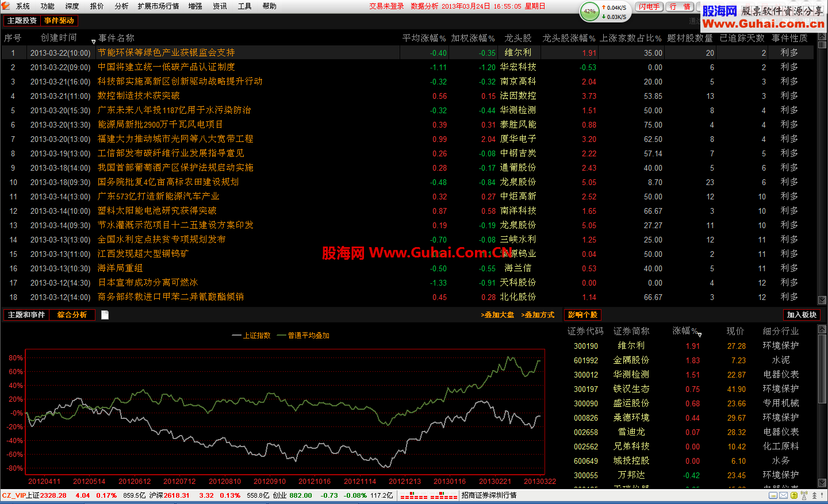Image resolution: width=828 pixels, height=504 pixels.
Task: Select stock 桑德环境 in affected list
Action: coord(631,417)
